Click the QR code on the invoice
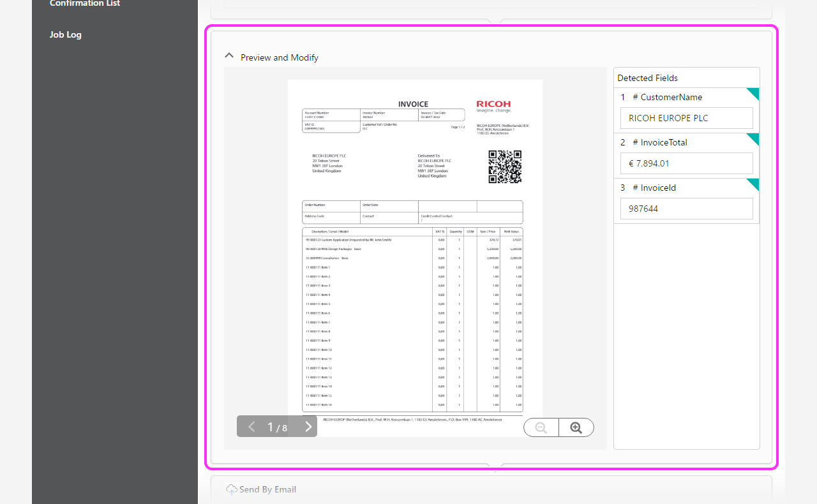This screenshot has width=817, height=504. (505, 167)
